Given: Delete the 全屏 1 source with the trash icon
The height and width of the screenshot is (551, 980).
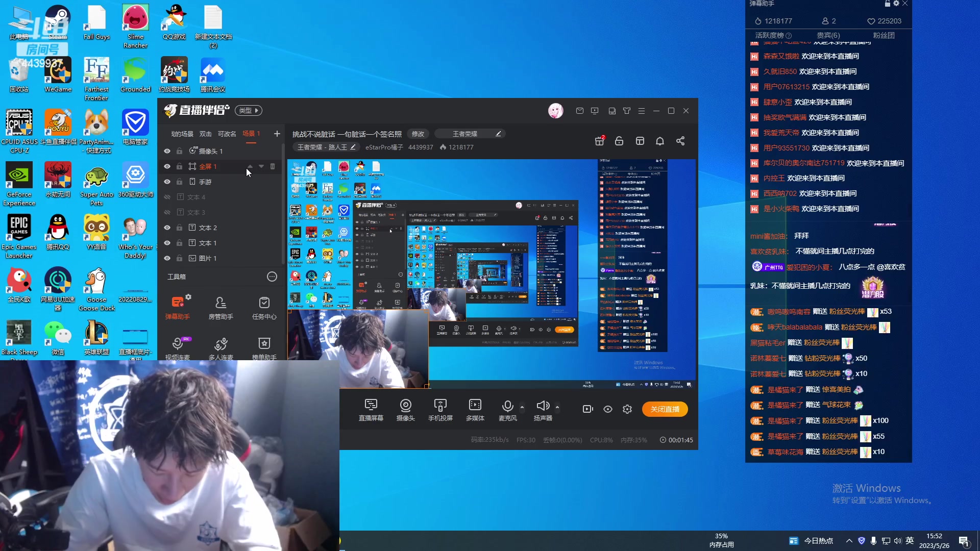Looking at the screenshot, I should 273,166.
